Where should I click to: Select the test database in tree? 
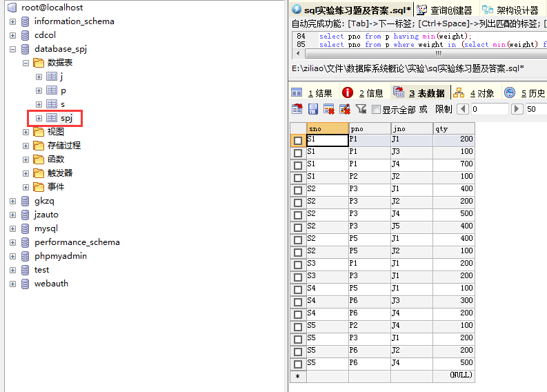[x=41, y=270]
